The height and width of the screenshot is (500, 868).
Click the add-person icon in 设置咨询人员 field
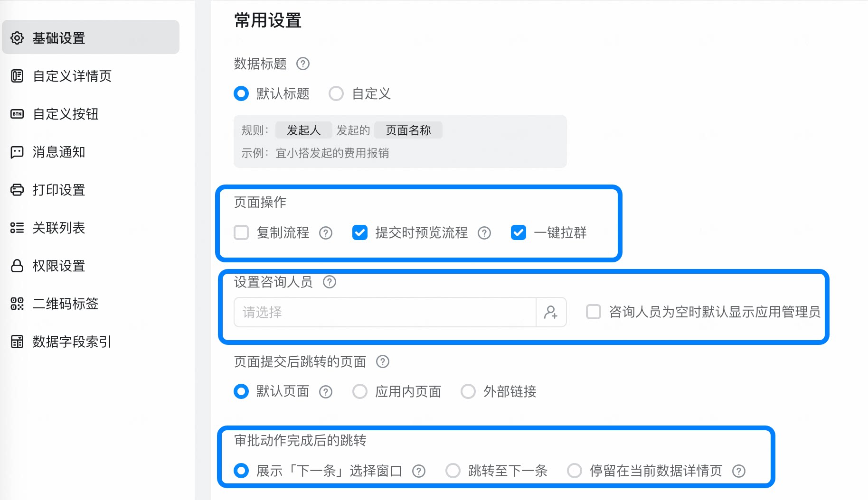(551, 312)
